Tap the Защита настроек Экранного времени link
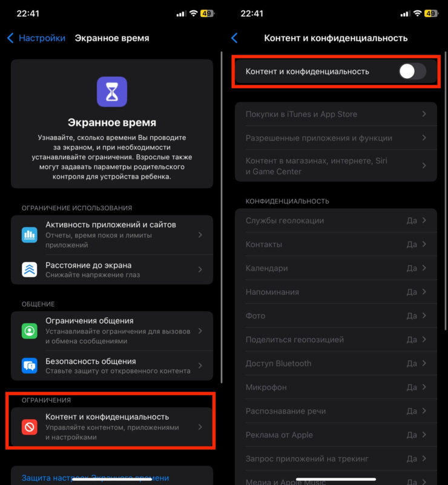448x485 pixels. 95,478
